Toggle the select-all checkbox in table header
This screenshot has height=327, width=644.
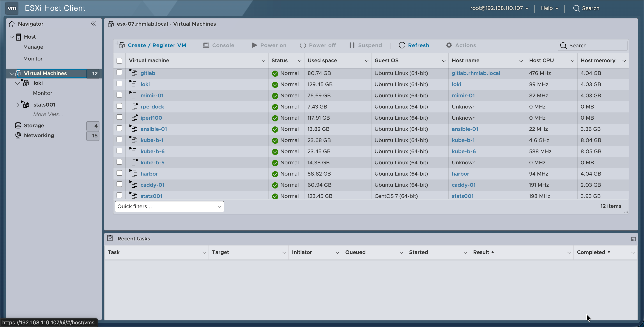[120, 60]
